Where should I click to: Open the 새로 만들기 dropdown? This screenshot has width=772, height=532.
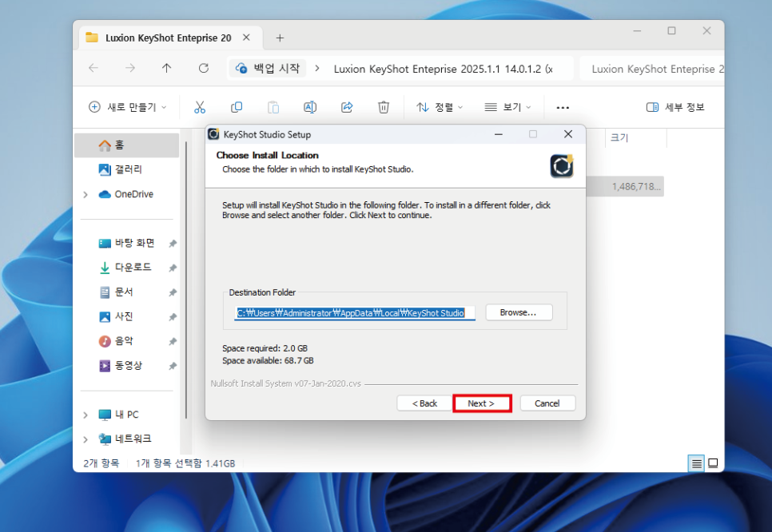(128, 107)
